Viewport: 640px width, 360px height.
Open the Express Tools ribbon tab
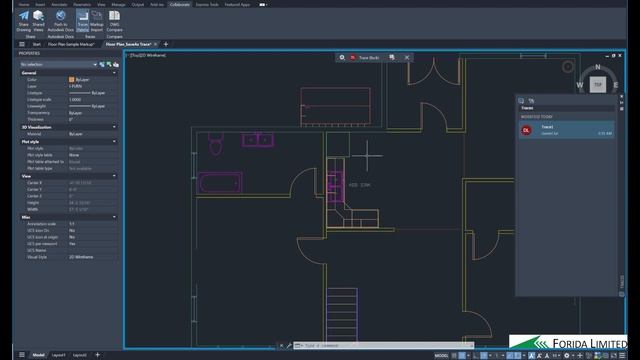(207, 4)
